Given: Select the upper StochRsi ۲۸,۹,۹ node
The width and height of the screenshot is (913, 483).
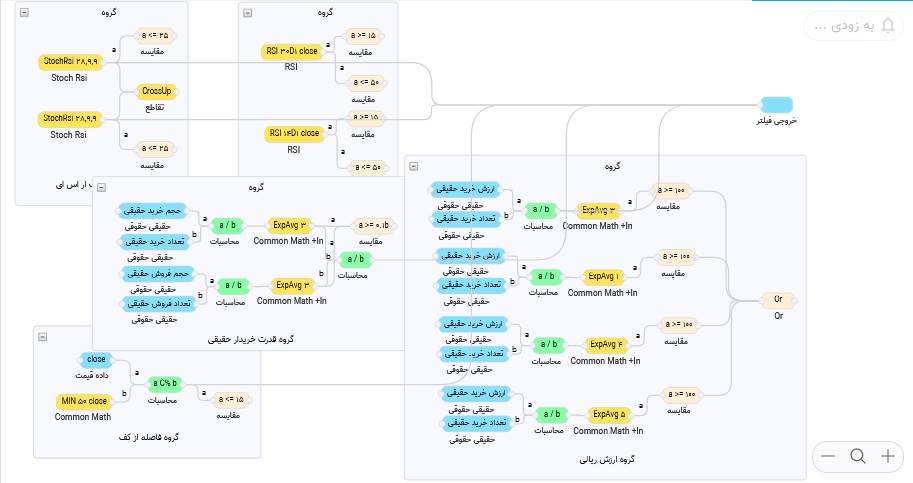Looking at the screenshot, I should tap(70, 62).
